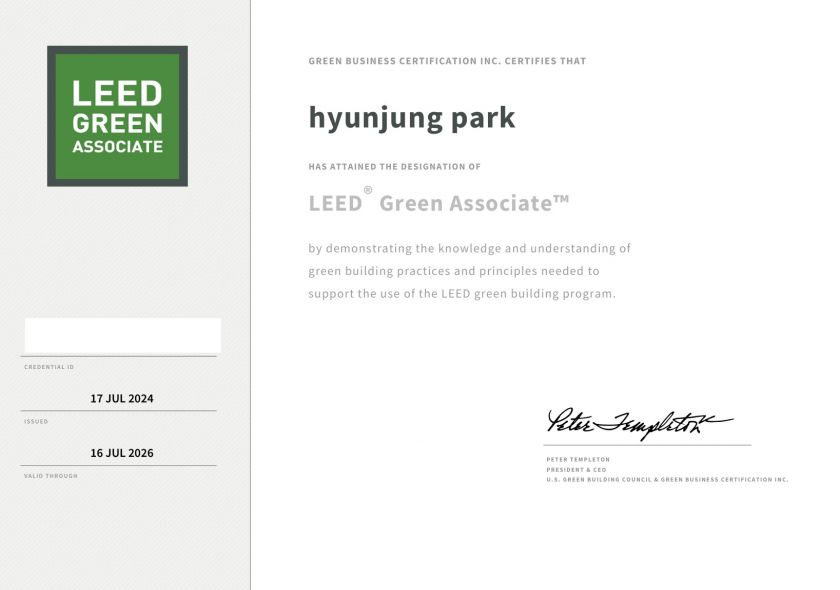This screenshot has width=840, height=590.
Task: Click the PRESIDENT & CEO title text
Action: point(576,470)
